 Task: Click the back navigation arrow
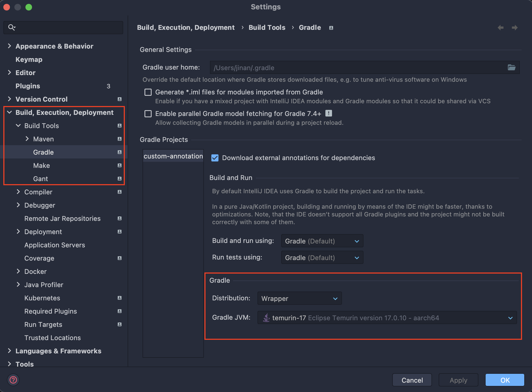501,28
